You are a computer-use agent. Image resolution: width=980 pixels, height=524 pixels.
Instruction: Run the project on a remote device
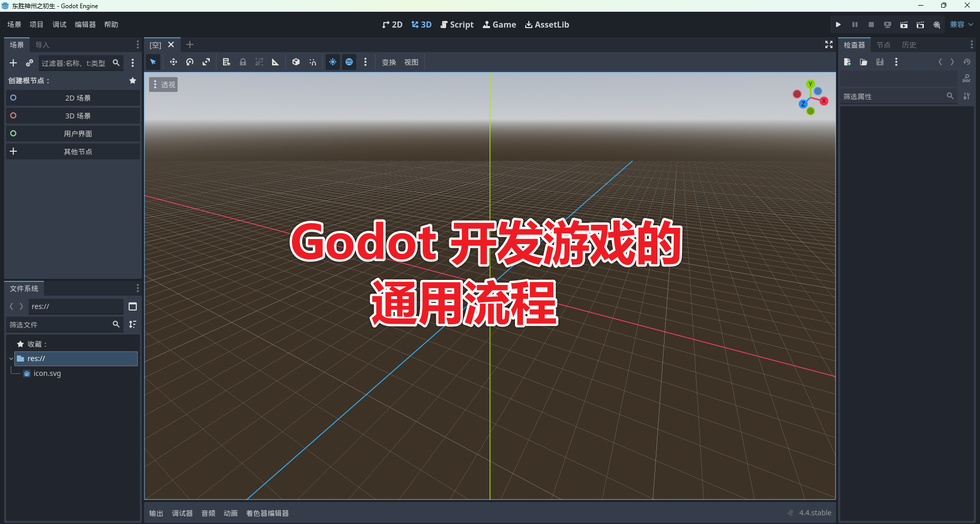point(888,25)
